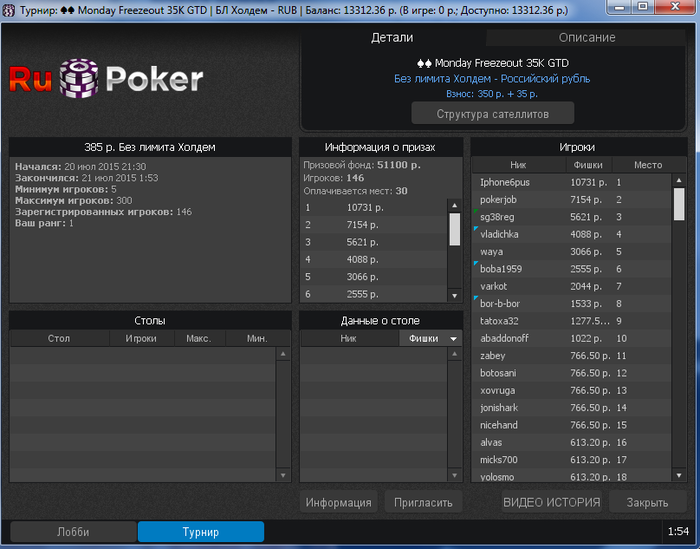Screen dimensions: 700x549
Task: Click the Пригласить button
Action: click(423, 503)
